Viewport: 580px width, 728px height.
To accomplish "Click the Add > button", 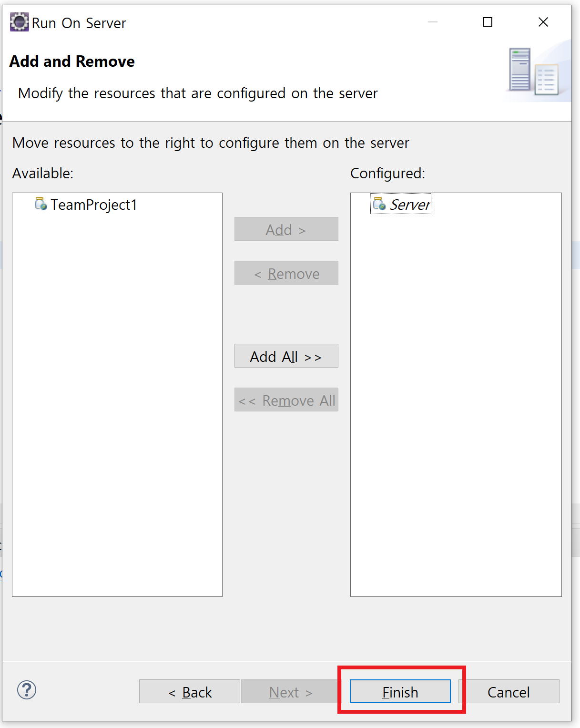I will 286,229.
